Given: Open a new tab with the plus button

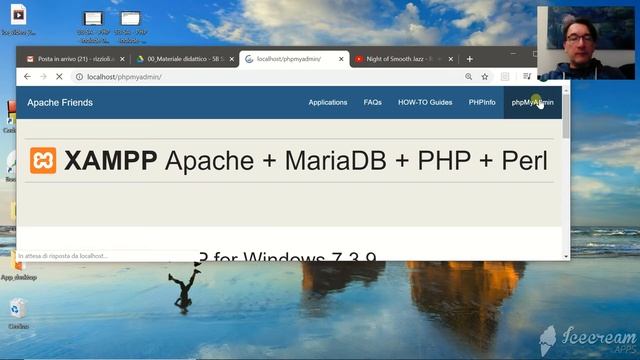Looking at the screenshot, I should click(469, 59).
